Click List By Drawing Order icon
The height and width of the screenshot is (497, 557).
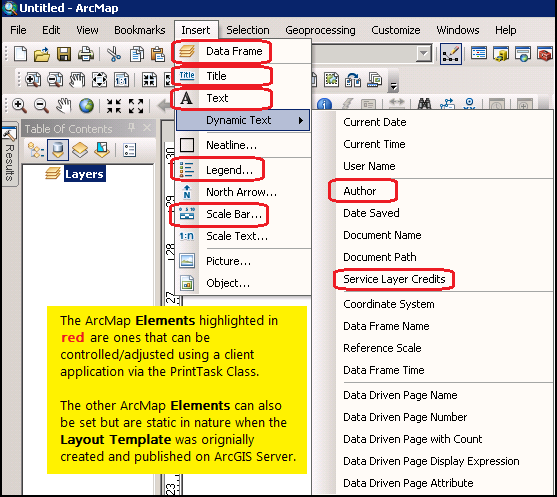(36, 150)
